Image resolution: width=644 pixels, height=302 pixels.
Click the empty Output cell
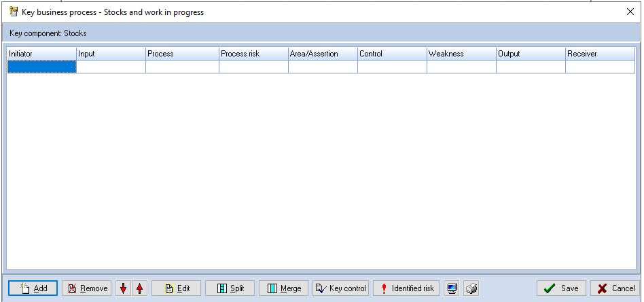(531, 67)
